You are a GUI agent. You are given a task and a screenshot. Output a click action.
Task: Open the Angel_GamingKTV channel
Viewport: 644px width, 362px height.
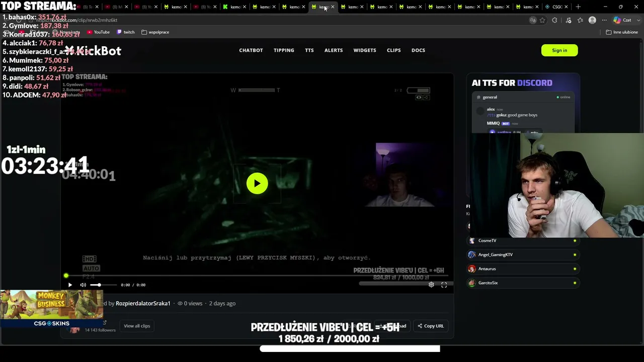[x=523, y=255]
